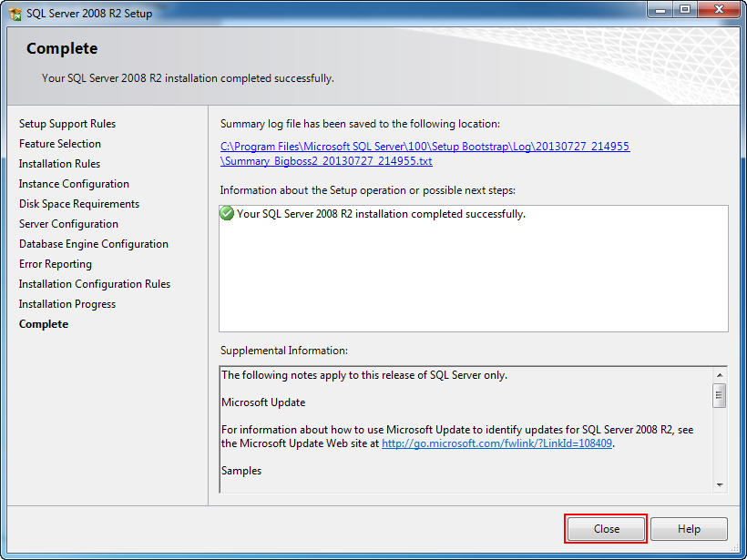Select Database Engine Configuration step

(x=93, y=244)
